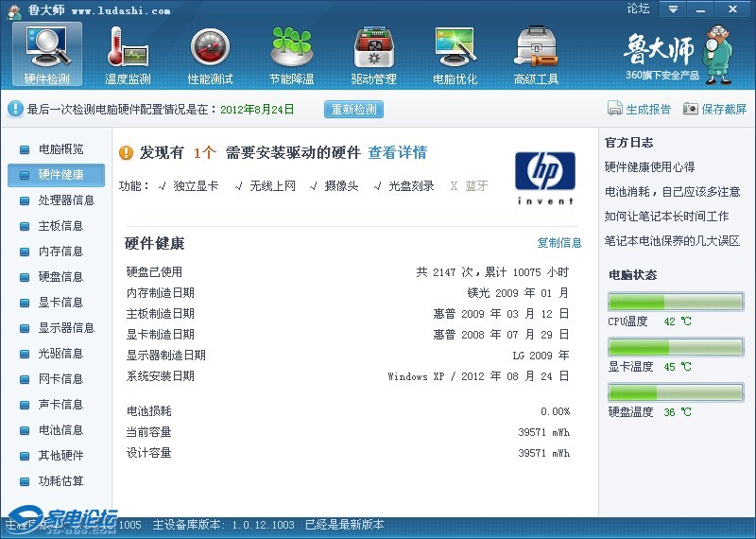The height and width of the screenshot is (539, 756).
Task: Open the 驱动管理 driver manager
Action: (373, 55)
